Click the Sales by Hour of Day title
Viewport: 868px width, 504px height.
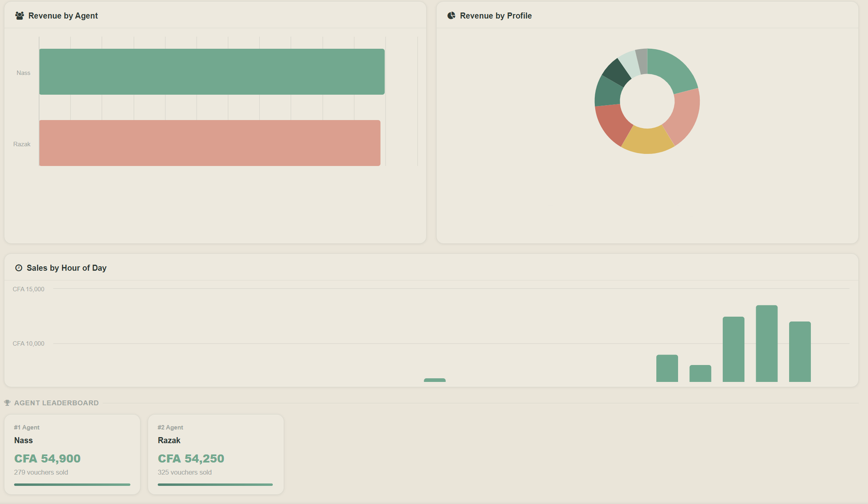click(x=66, y=268)
